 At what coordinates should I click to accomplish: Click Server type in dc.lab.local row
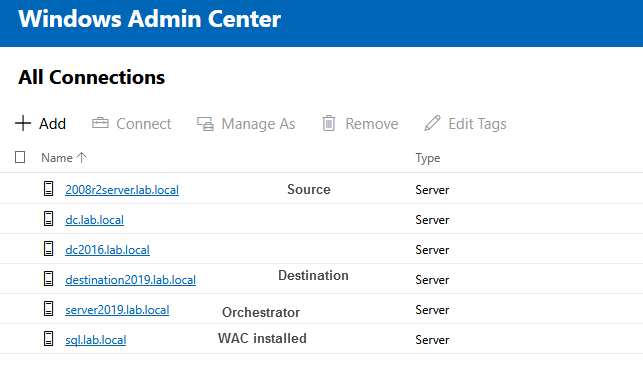coord(432,220)
